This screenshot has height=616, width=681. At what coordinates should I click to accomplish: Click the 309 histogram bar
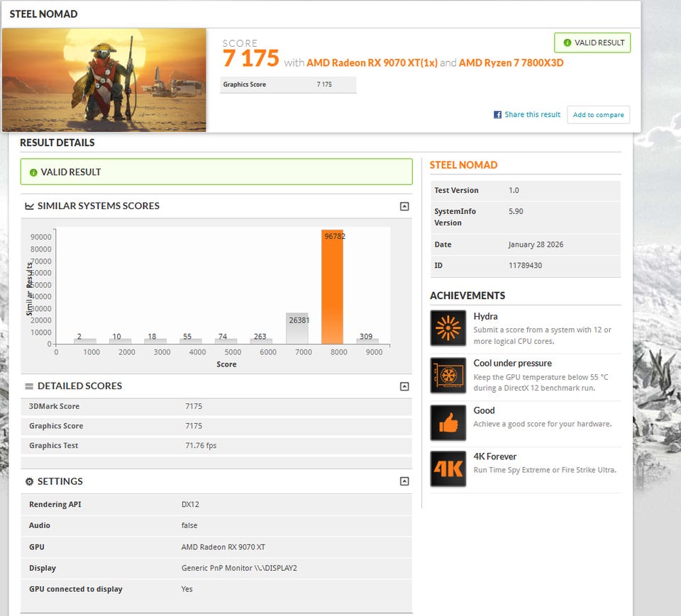tap(367, 341)
